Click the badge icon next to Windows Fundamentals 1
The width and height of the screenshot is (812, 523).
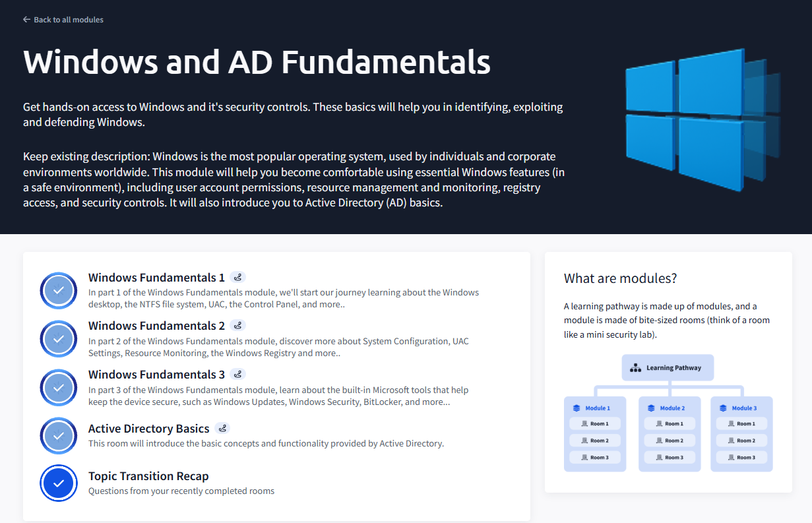(238, 278)
